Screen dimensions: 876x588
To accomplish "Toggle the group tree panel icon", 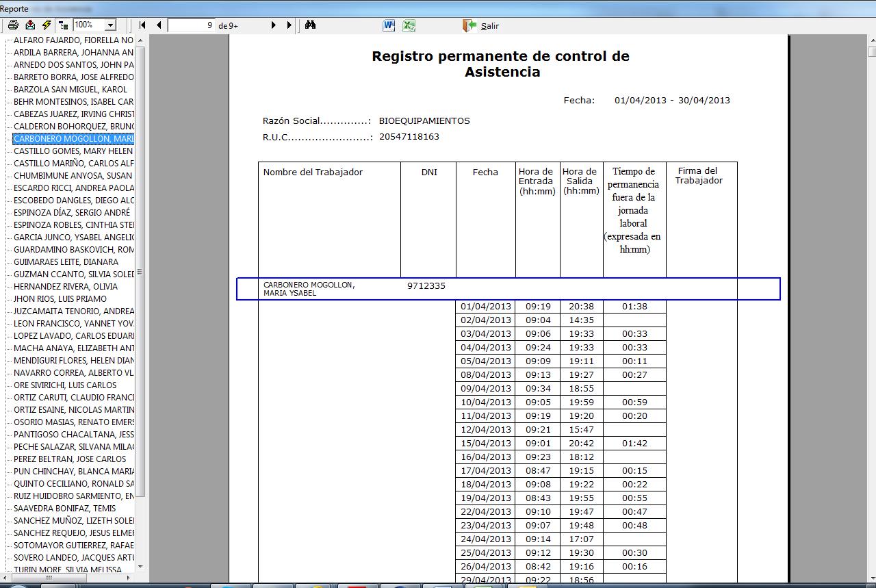I will pyautogui.click(x=64, y=25).
